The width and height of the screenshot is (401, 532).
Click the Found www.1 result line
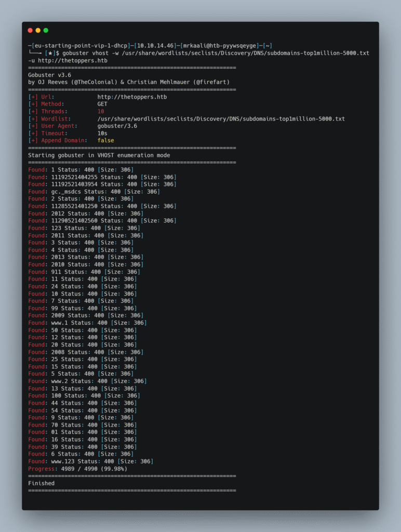pyautogui.click(x=87, y=323)
